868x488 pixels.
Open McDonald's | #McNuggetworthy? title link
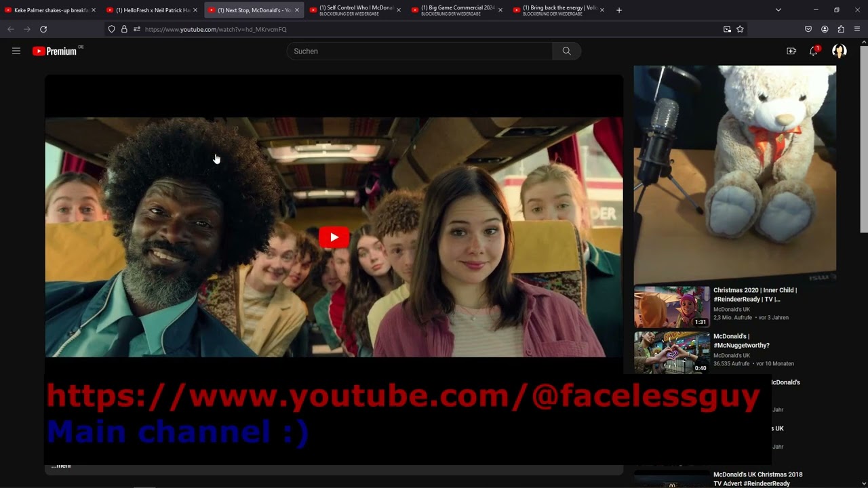point(741,341)
